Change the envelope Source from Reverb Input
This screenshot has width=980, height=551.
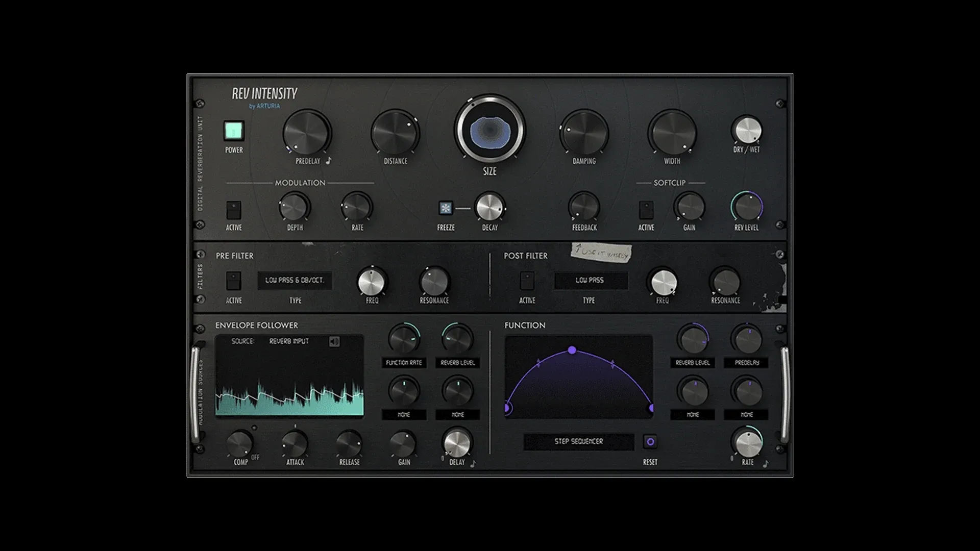(x=289, y=342)
